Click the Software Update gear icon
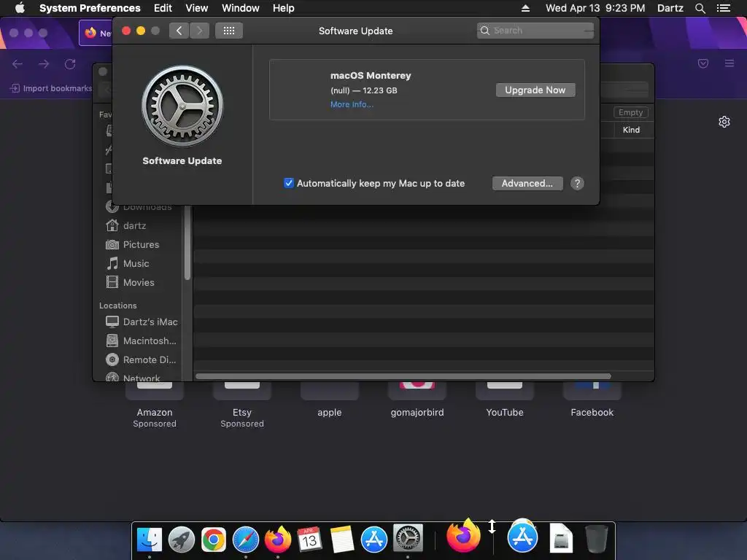The image size is (747, 560). [182, 106]
